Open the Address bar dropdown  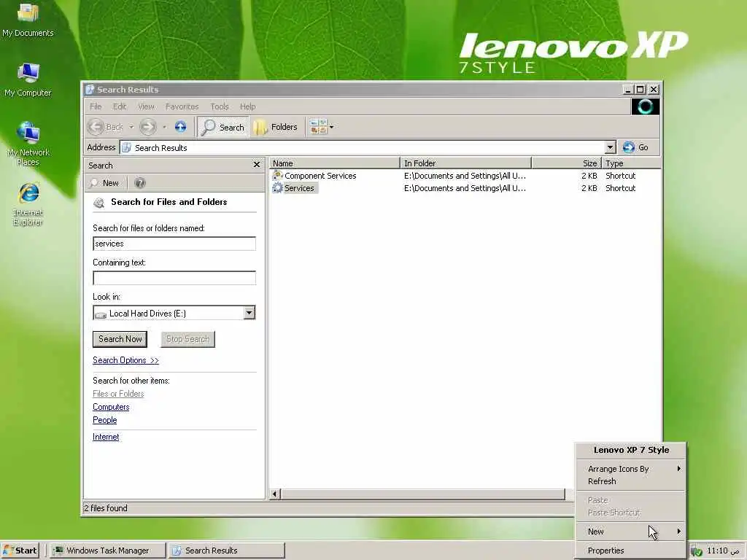pyautogui.click(x=611, y=147)
